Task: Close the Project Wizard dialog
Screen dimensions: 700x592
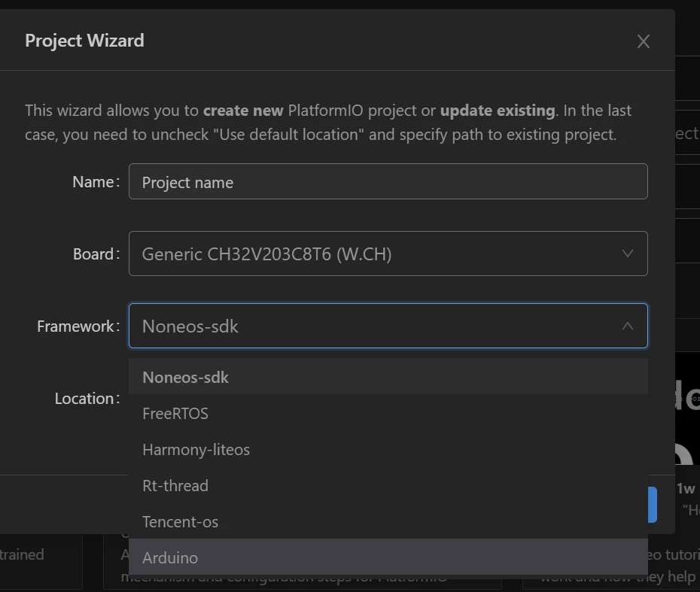Action: pyautogui.click(x=643, y=41)
